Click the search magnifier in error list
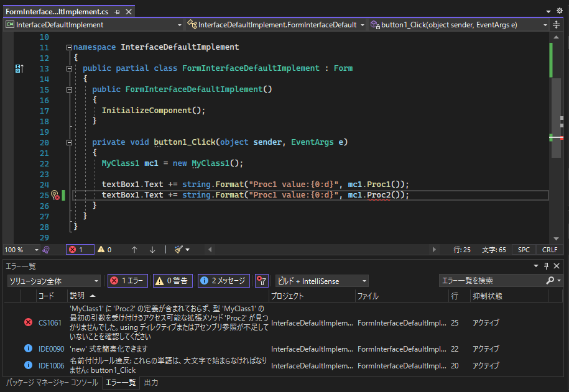 pyautogui.click(x=550, y=280)
